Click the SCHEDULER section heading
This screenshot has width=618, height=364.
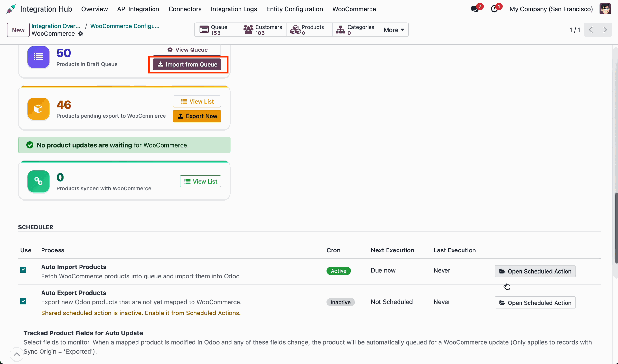point(36,227)
